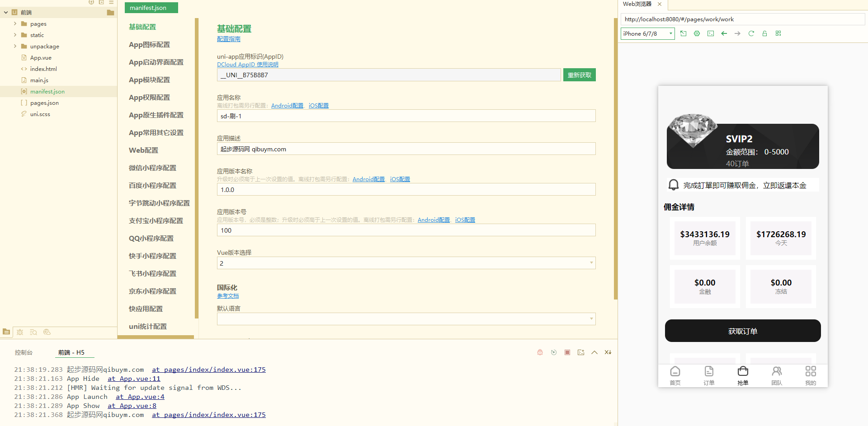Open the 参考文档 link under 国际化
This screenshot has height=426, width=868.
(228, 296)
